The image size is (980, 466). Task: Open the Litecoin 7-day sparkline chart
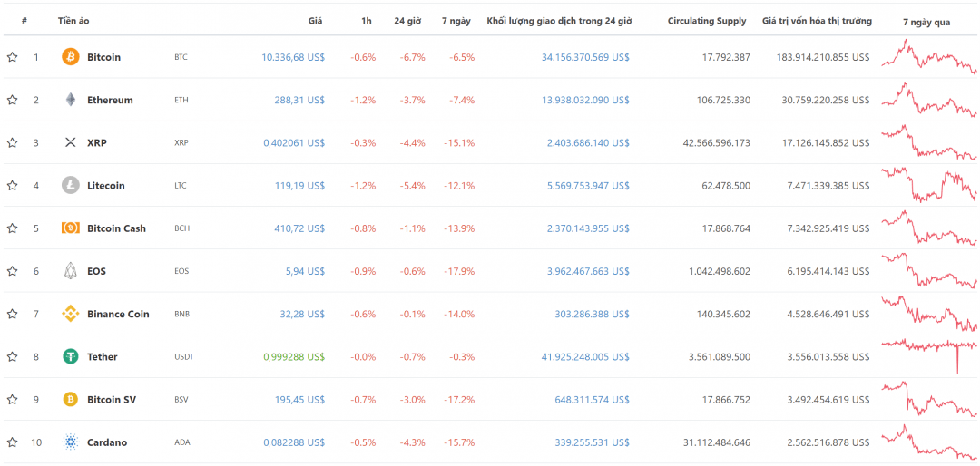pyautogui.click(x=929, y=185)
